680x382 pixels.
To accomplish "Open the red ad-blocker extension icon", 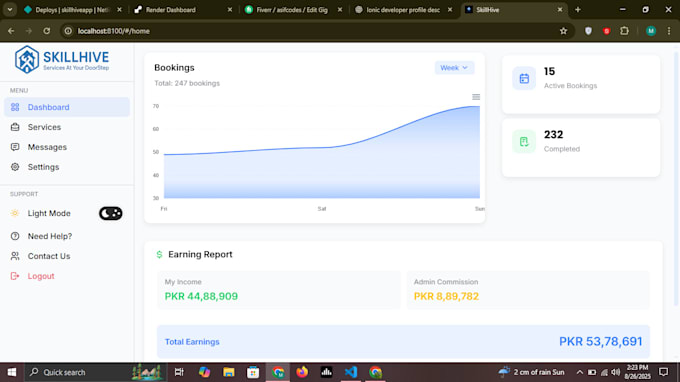I will click(x=606, y=31).
